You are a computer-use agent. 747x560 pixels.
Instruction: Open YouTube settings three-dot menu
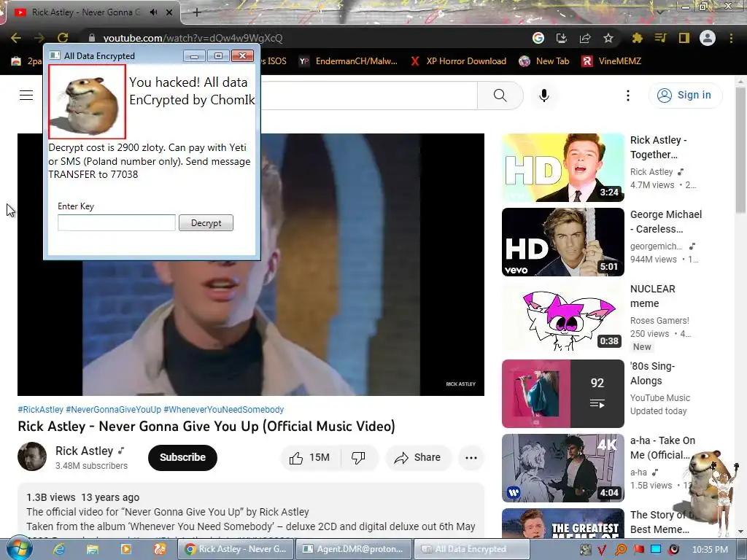pos(628,96)
